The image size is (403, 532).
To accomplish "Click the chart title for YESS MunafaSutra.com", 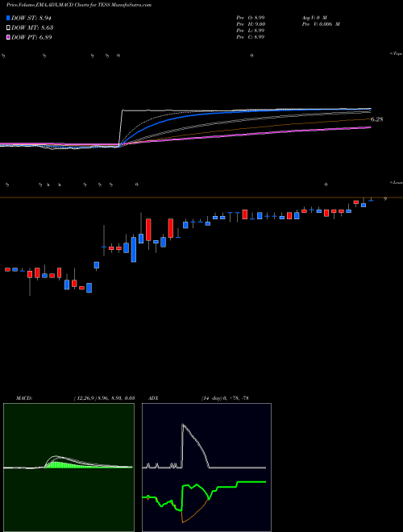I will [79, 5].
